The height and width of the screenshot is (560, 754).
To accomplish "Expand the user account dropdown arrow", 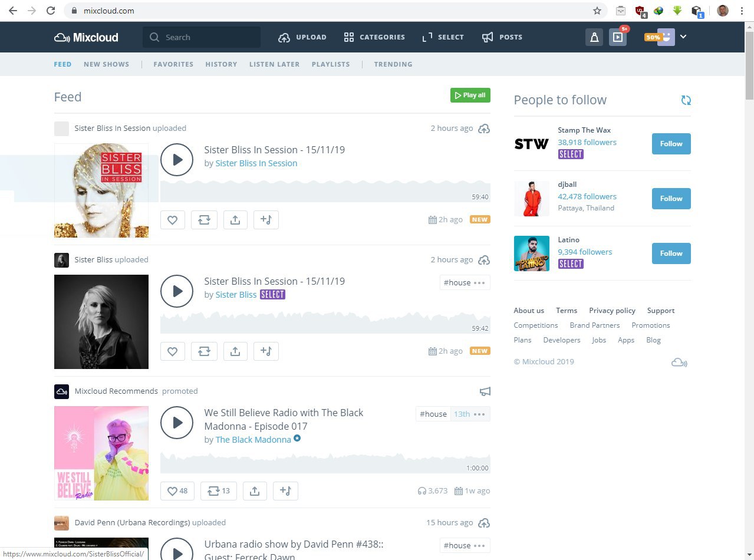I will pos(683,37).
